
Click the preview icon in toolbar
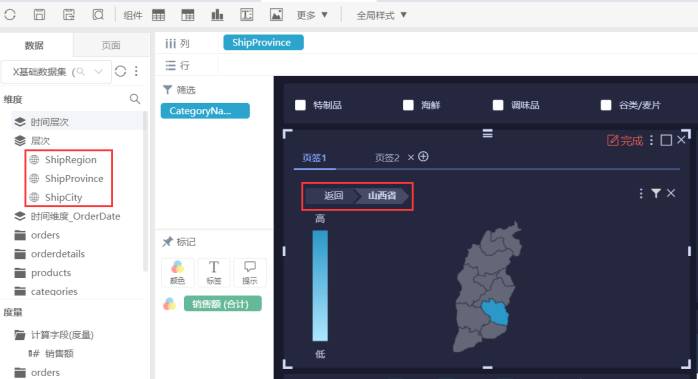click(98, 15)
